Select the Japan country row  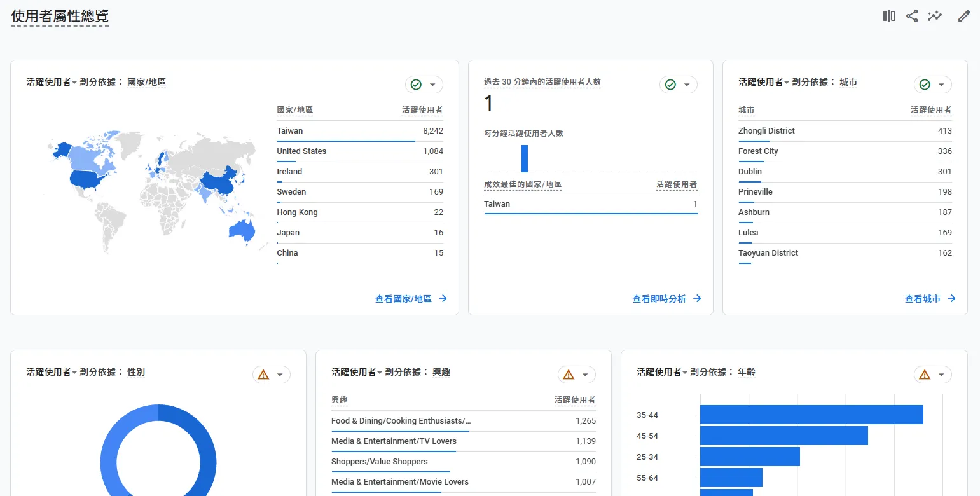pyautogui.click(x=360, y=233)
